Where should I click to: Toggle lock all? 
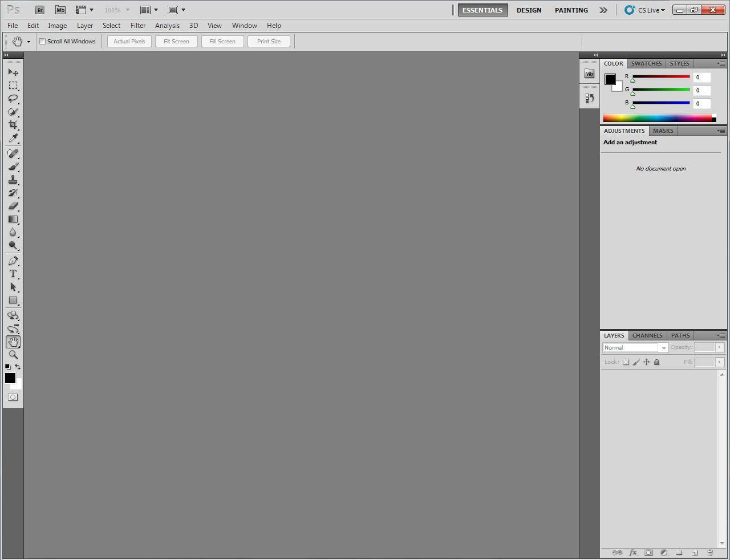[x=656, y=362]
